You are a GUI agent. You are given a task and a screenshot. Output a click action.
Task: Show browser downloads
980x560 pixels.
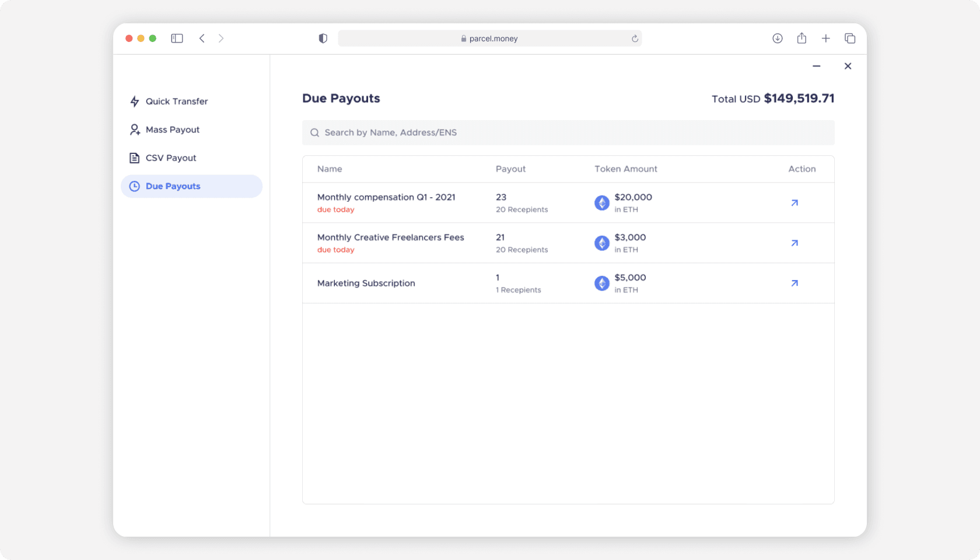pos(778,38)
